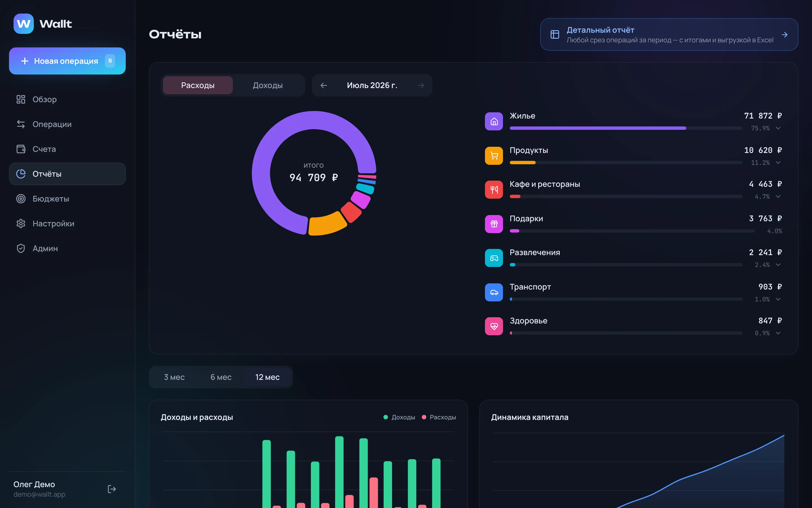Click the Продукты share 11.2%
The height and width of the screenshot is (508, 812).
(760, 163)
